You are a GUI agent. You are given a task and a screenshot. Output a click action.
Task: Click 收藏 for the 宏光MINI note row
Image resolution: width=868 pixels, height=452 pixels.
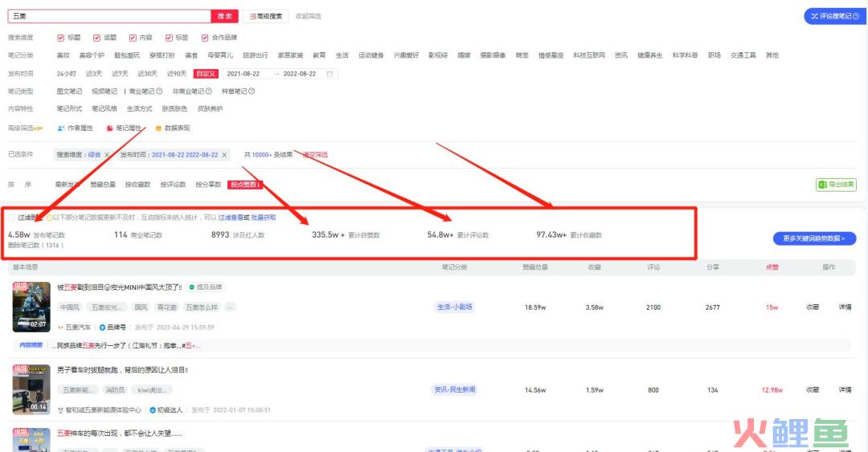(813, 307)
